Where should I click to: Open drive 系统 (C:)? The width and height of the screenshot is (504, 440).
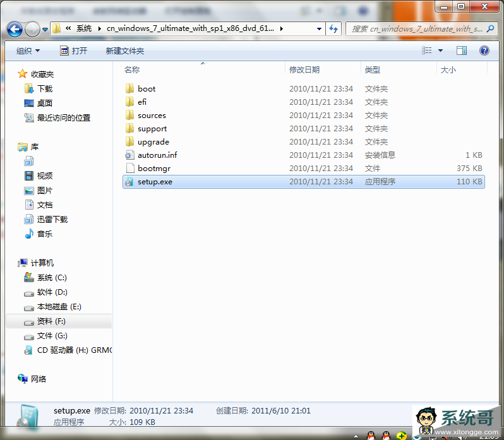[52, 278]
